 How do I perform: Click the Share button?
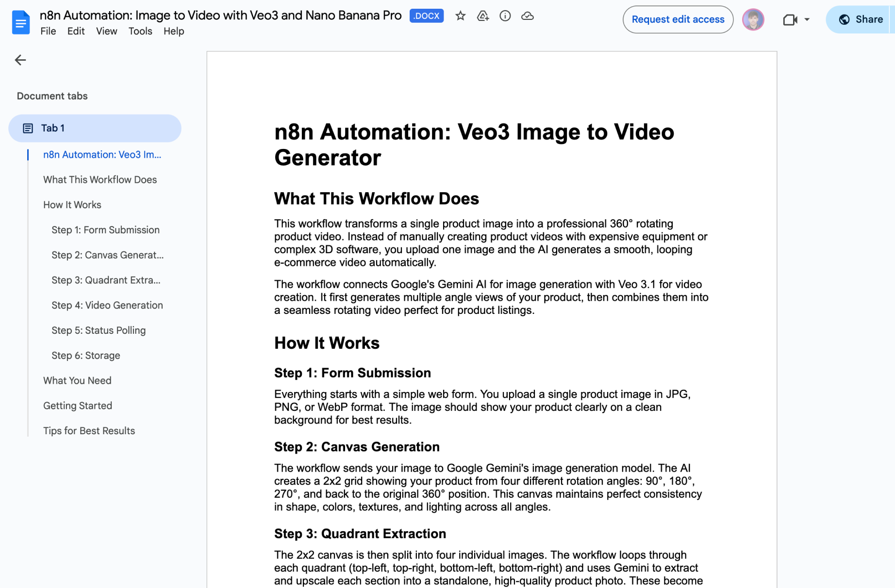(861, 19)
